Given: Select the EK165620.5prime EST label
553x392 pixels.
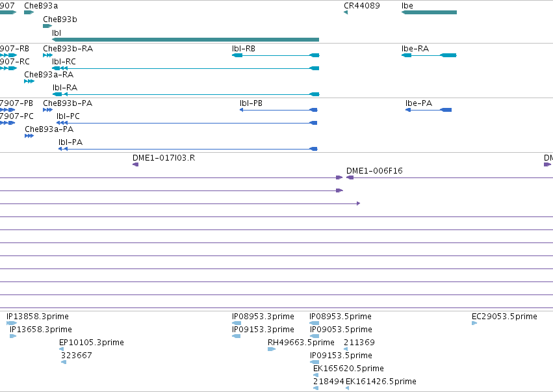Looking at the screenshot, I should (x=348, y=369).
